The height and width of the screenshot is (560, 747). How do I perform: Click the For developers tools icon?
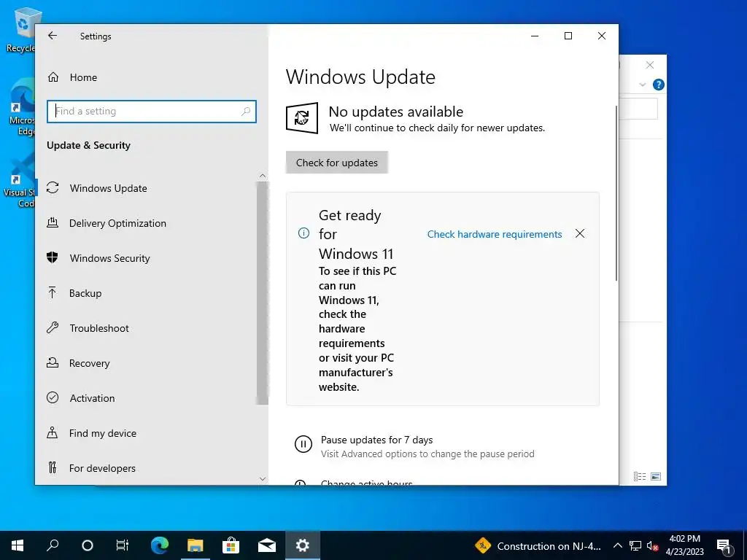(x=53, y=467)
